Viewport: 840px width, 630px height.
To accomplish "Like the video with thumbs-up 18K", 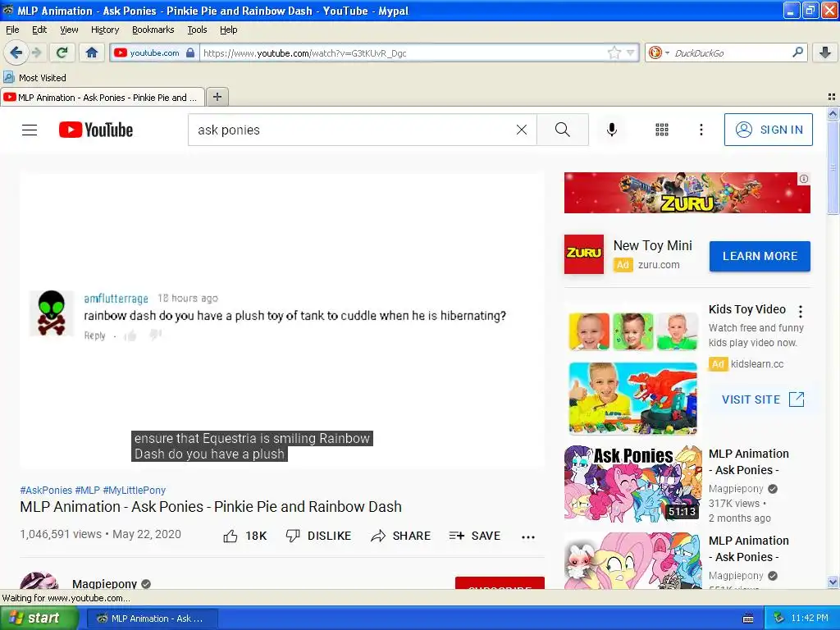I will (x=244, y=536).
